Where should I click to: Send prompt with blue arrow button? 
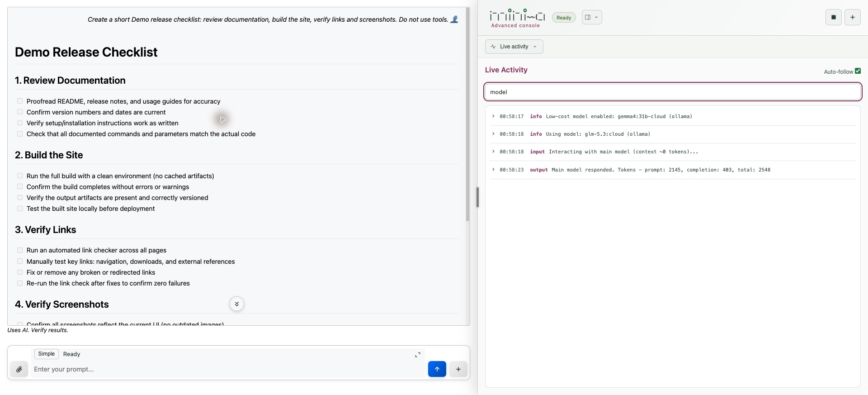pos(437,369)
